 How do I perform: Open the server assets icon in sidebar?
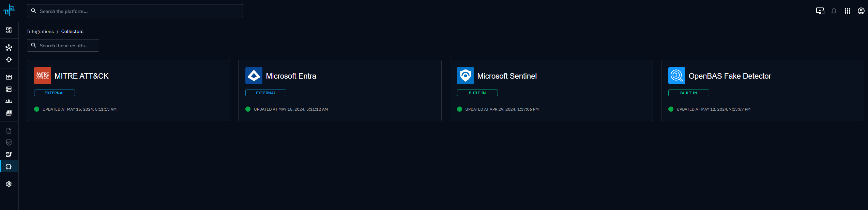click(x=9, y=89)
